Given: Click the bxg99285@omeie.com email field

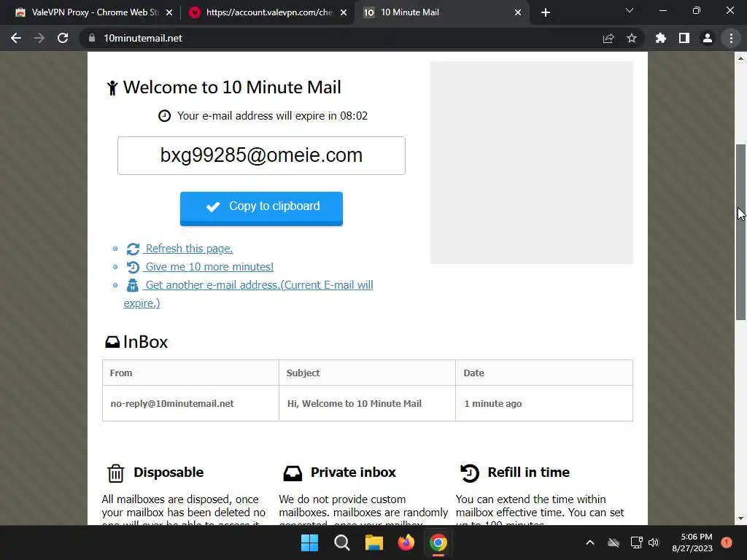Looking at the screenshot, I should pyautogui.click(x=262, y=156).
